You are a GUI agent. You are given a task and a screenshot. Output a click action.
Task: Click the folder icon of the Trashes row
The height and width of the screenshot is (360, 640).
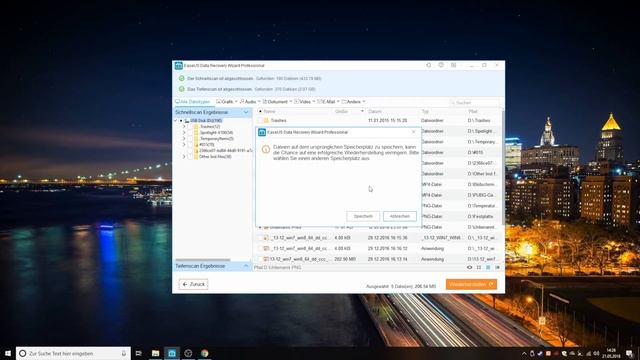pyautogui.click(x=266, y=120)
